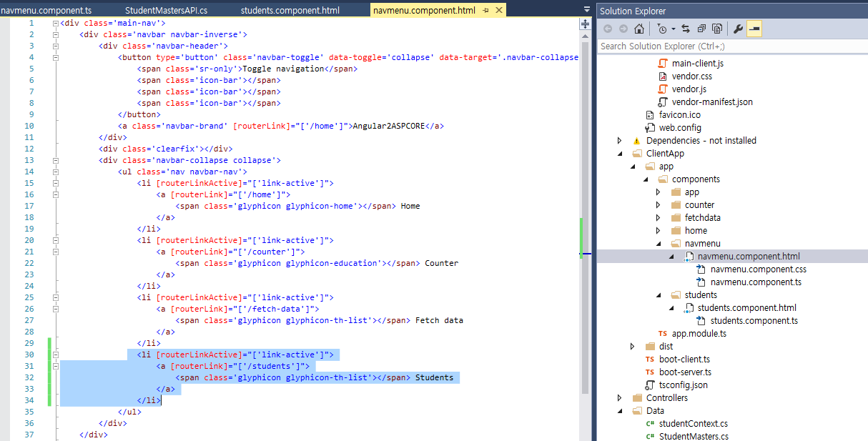Collapse the navbar-header div at line 3
Image resolution: width=868 pixels, height=441 pixels.
56,46
